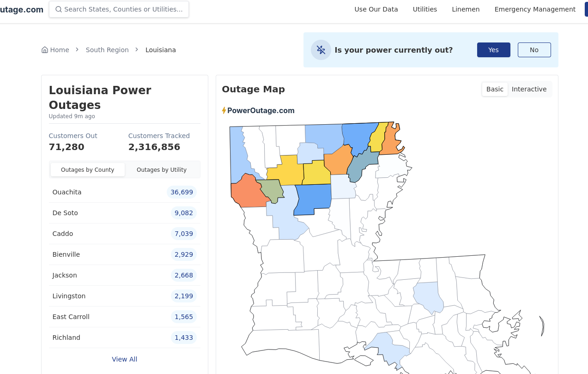Answer Yes to power outage prompt
Image resolution: width=588 pixels, height=374 pixels.
(493, 50)
